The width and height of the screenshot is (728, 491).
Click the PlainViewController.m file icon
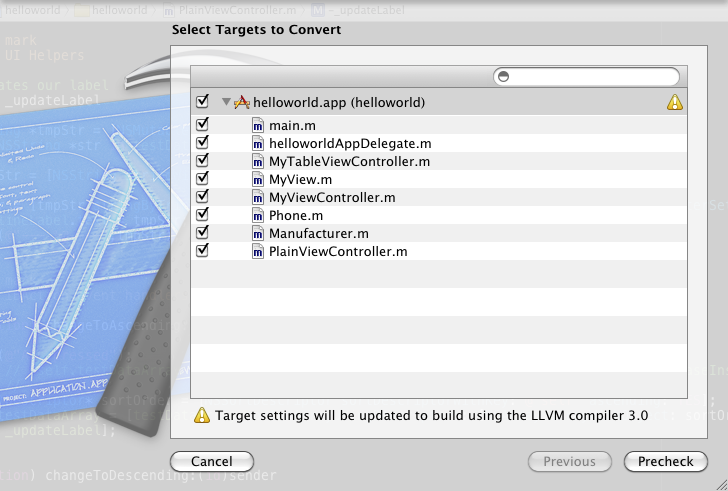258,252
